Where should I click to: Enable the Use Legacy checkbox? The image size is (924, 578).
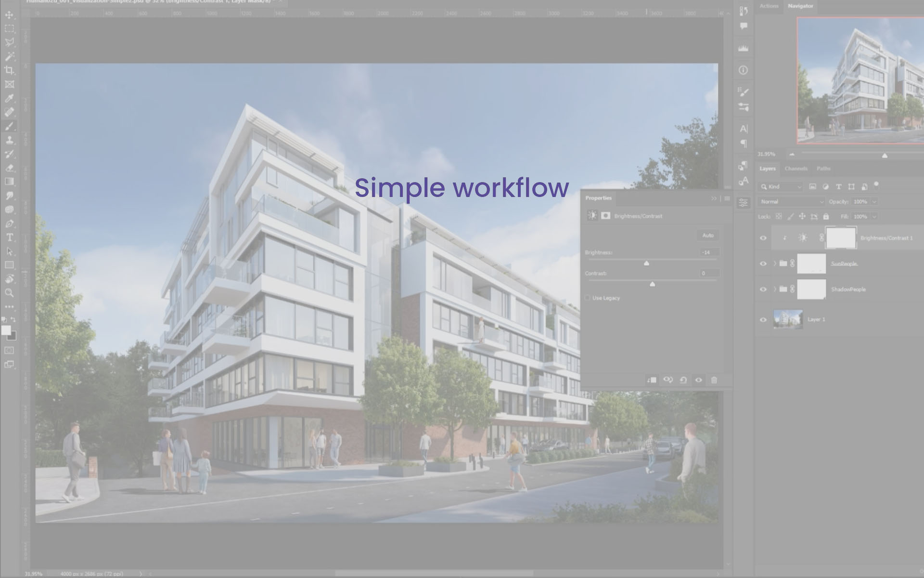(588, 298)
